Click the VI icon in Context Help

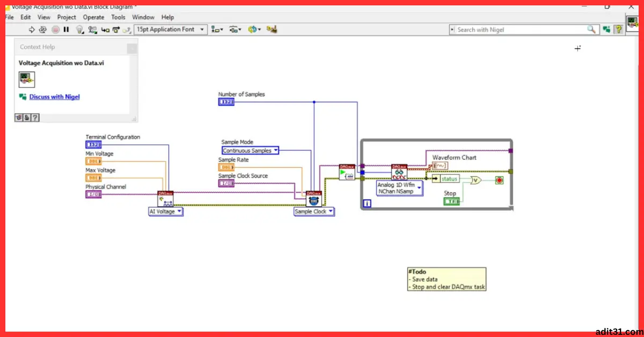pos(27,80)
